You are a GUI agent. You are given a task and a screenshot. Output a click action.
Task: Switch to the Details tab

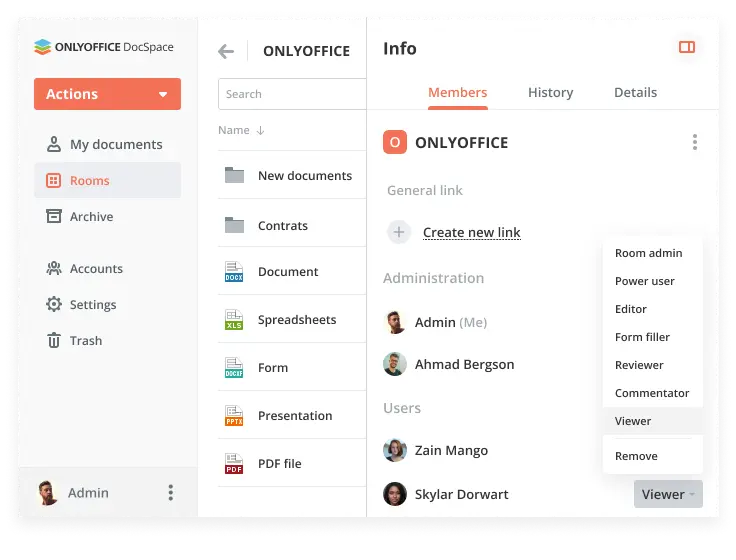pyautogui.click(x=636, y=92)
